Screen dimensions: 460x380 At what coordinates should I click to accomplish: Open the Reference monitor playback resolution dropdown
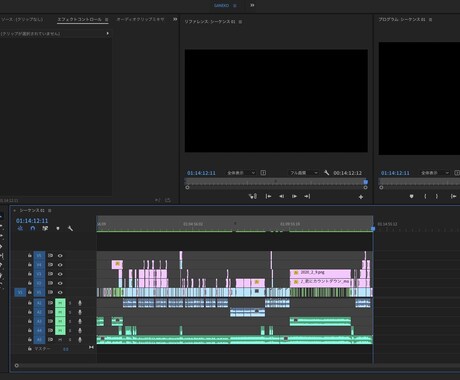(303, 173)
